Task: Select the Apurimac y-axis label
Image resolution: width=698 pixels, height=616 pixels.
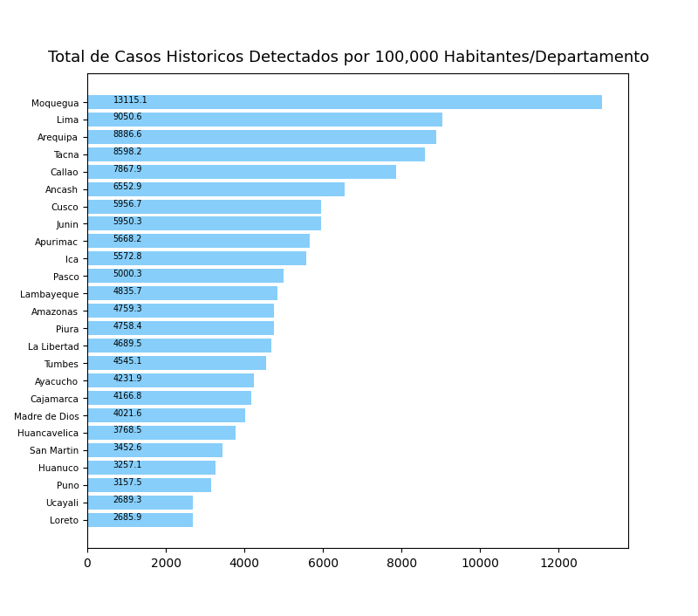Action: click(56, 243)
